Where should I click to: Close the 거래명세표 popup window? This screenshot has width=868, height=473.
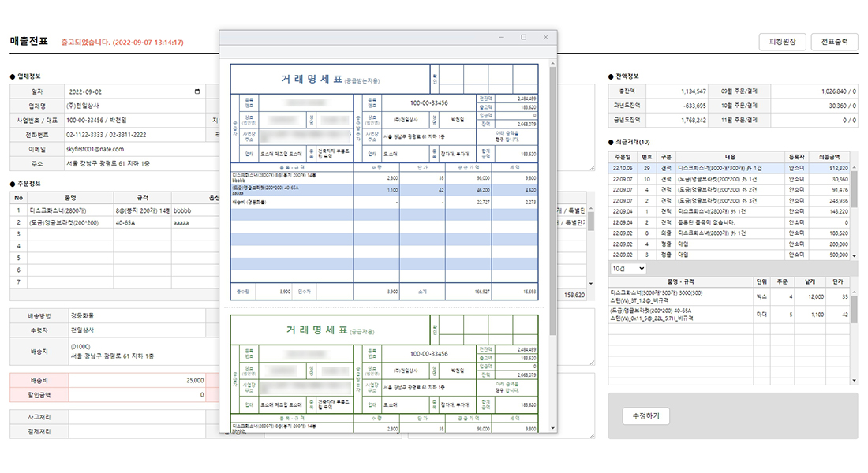coord(545,37)
